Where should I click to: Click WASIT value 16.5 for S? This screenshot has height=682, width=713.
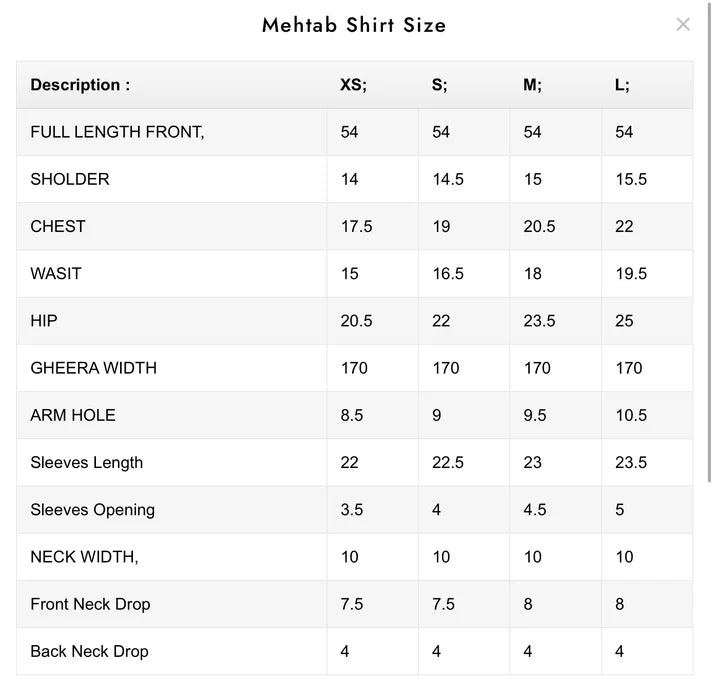(x=448, y=274)
